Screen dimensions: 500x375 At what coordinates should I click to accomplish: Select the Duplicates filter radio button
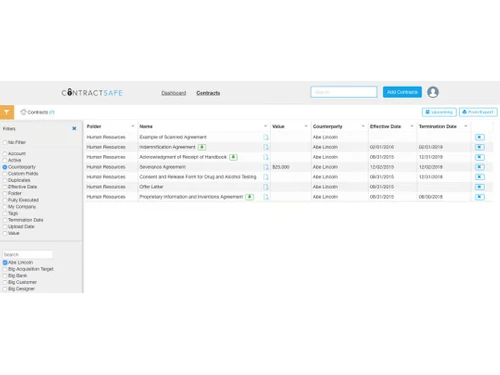point(5,180)
